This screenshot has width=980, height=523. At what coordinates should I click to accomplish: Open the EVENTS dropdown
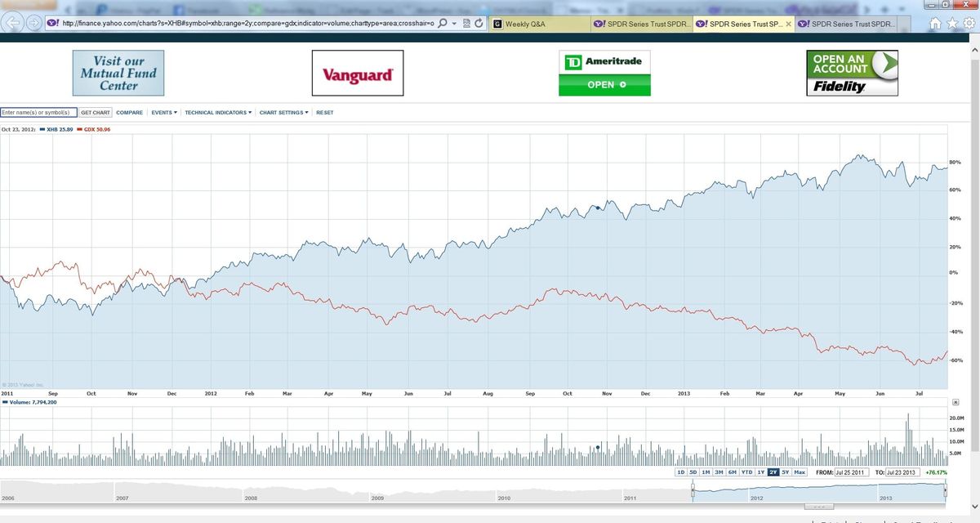point(163,112)
